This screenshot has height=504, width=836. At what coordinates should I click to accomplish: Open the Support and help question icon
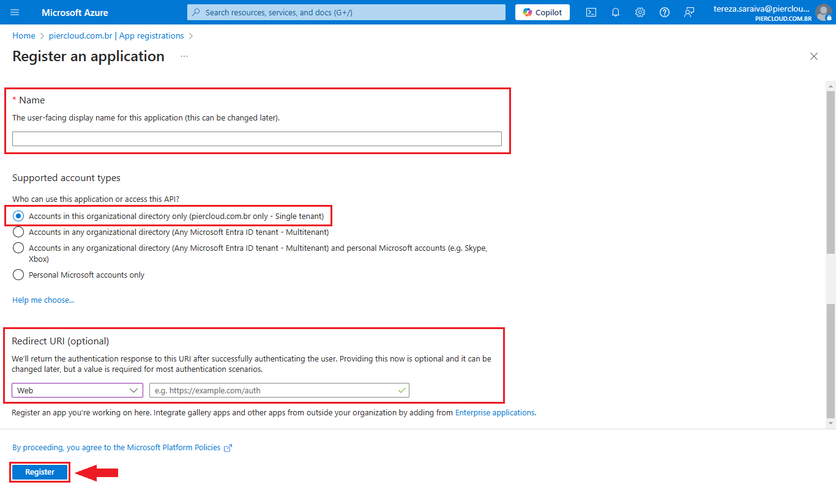(x=665, y=12)
